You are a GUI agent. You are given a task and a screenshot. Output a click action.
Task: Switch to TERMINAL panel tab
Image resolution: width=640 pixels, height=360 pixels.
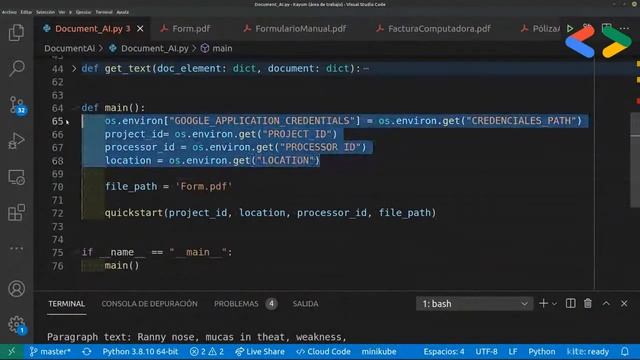[67, 304]
